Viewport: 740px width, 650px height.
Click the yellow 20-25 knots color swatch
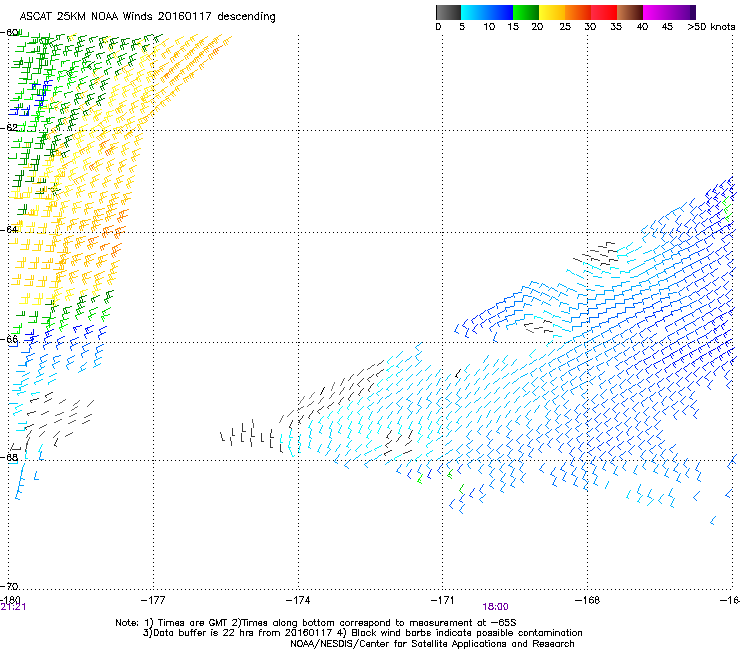coord(552,12)
